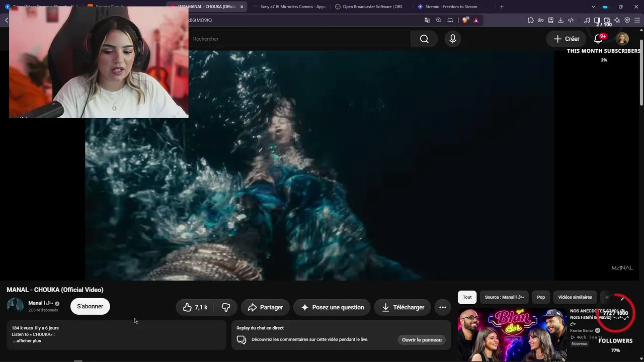The height and width of the screenshot is (362, 644).
Task: Click the '184 k vues il y a 6 jours' text
Action: [x=35, y=328]
